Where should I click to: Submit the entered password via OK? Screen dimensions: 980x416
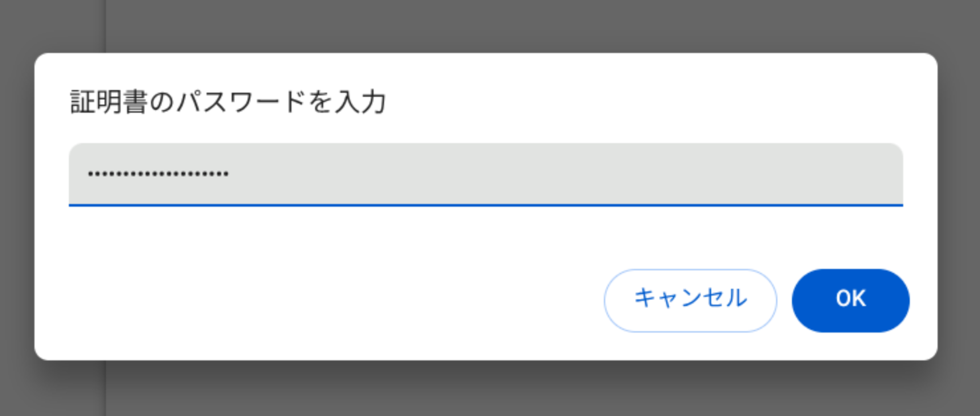pyautogui.click(x=850, y=300)
